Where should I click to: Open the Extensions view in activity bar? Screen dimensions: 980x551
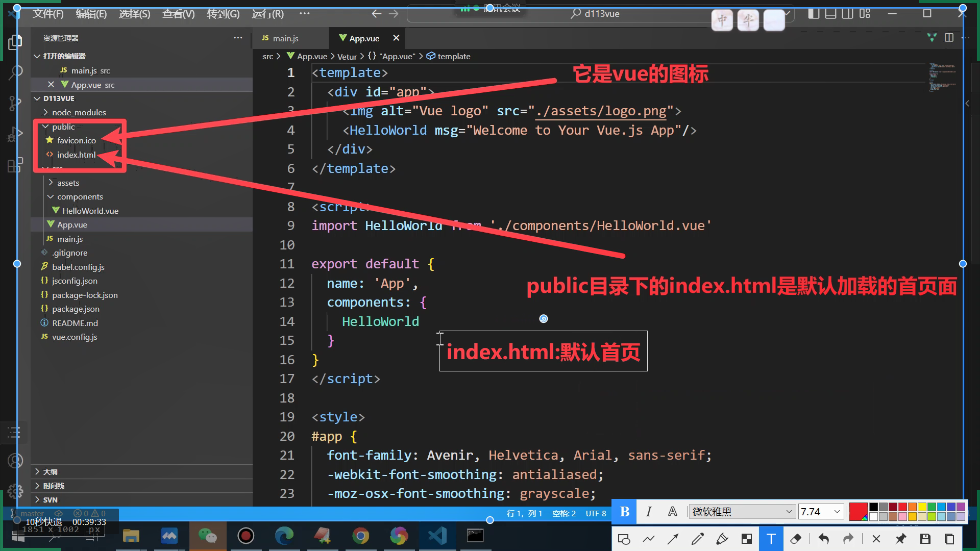click(x=15, y=165)
